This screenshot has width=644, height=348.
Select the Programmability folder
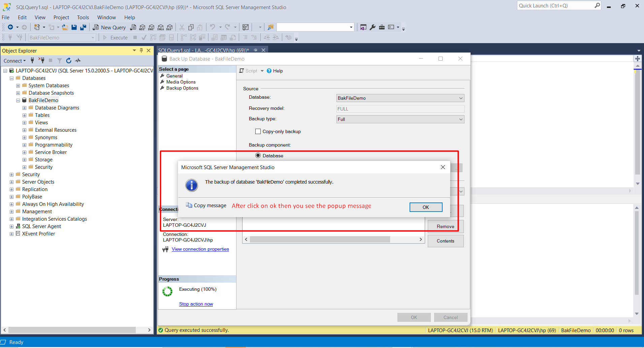click(x=54, y=145)
